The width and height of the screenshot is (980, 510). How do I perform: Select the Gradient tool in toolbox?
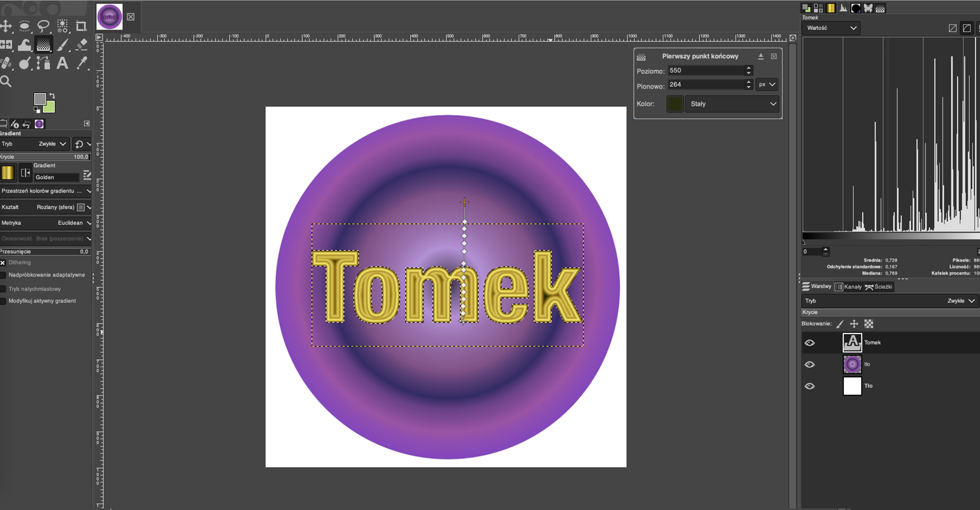pos(43,45)
